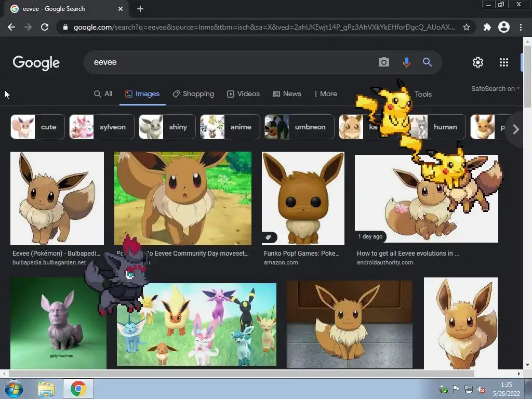Click the eevee search input field
This screenshot has height=399, width=532.
(x=231, y=62)
